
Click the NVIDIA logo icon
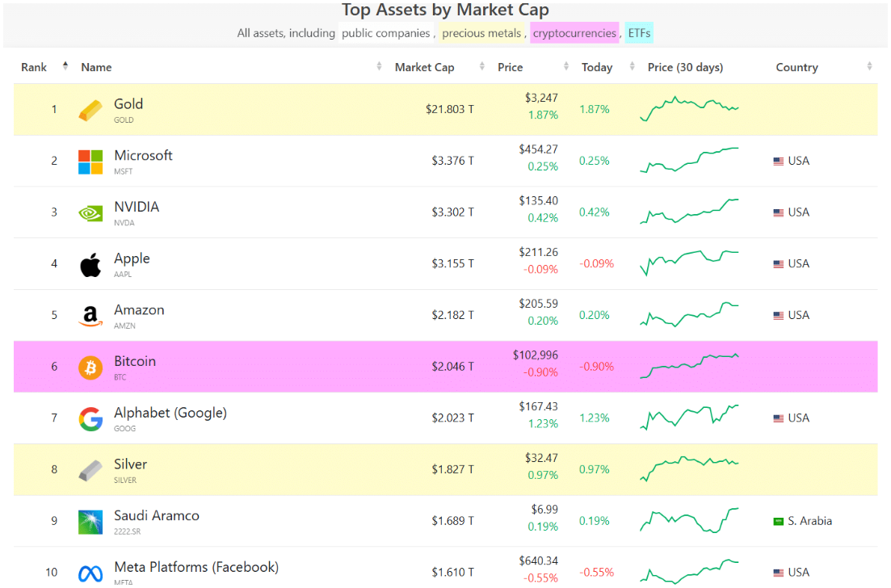coord(90,213)
